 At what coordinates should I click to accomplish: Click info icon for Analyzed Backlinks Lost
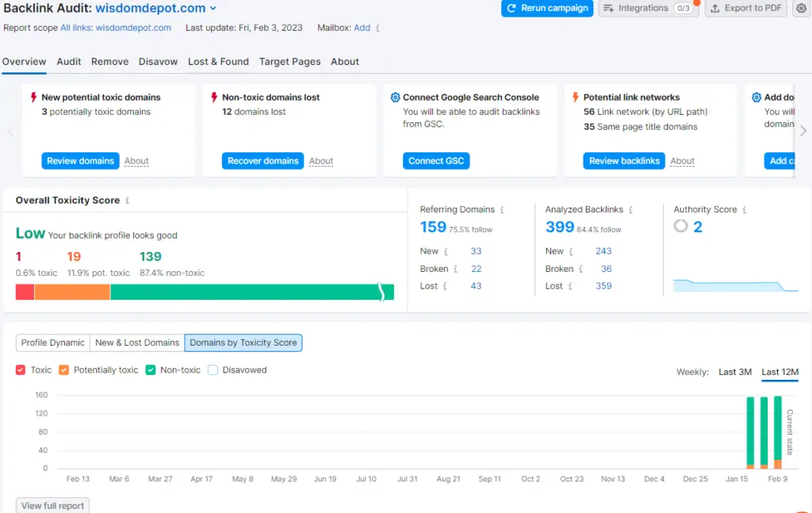(569, 286)
